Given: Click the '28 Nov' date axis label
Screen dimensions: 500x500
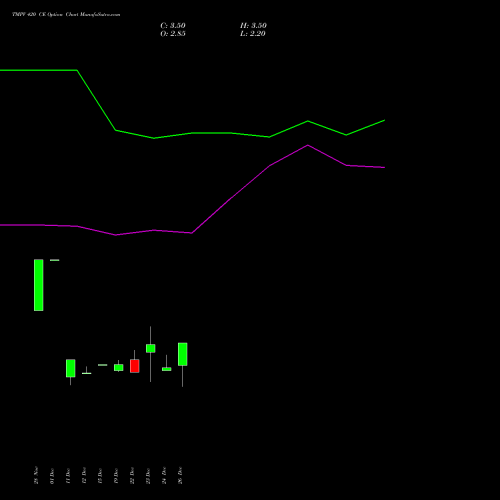Looking at the screenshot, I should pyautogui.click(x=36, y=475).
